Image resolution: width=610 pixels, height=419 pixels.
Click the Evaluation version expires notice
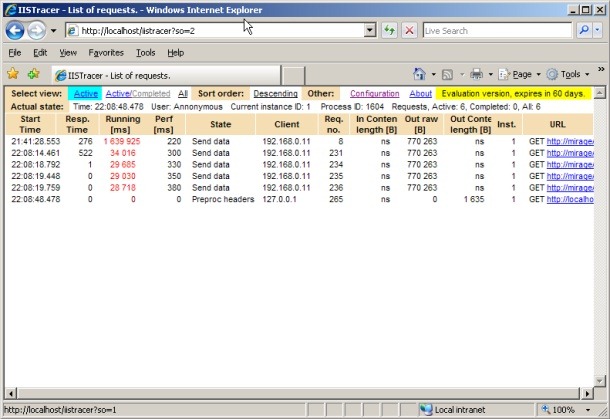513,93
